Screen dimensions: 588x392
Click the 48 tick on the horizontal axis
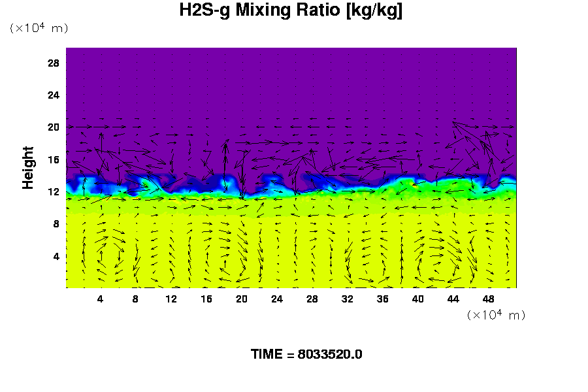click(x=488, y=299)
